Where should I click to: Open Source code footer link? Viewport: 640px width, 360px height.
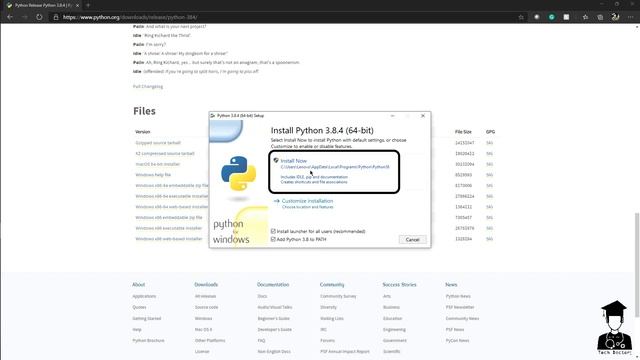coord(206,307)
